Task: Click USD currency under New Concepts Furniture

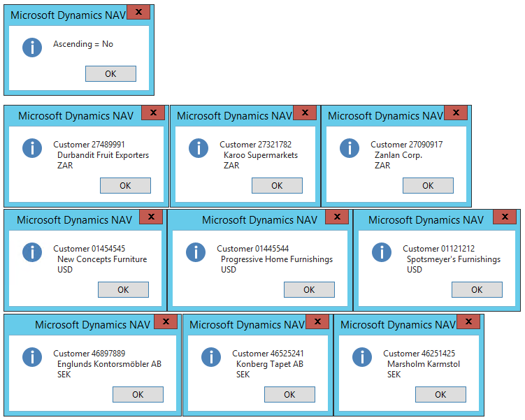Action: point(65,270)
